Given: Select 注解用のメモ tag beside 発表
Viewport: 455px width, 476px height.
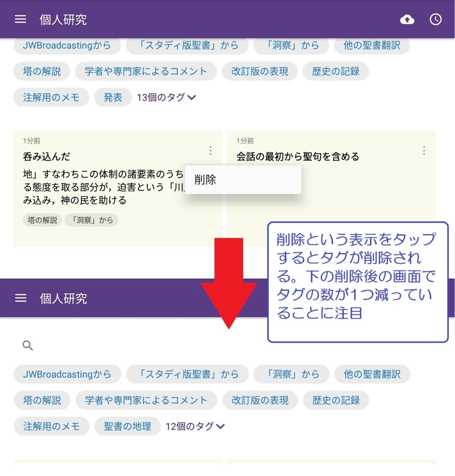Looking at the screenshot, I should [x=51, y=98].
